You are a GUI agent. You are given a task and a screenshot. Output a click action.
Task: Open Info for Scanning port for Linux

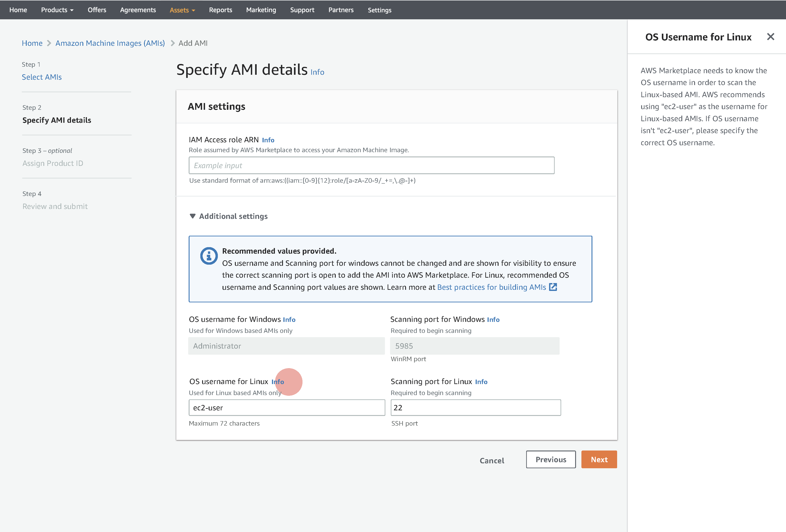point(481,382)
